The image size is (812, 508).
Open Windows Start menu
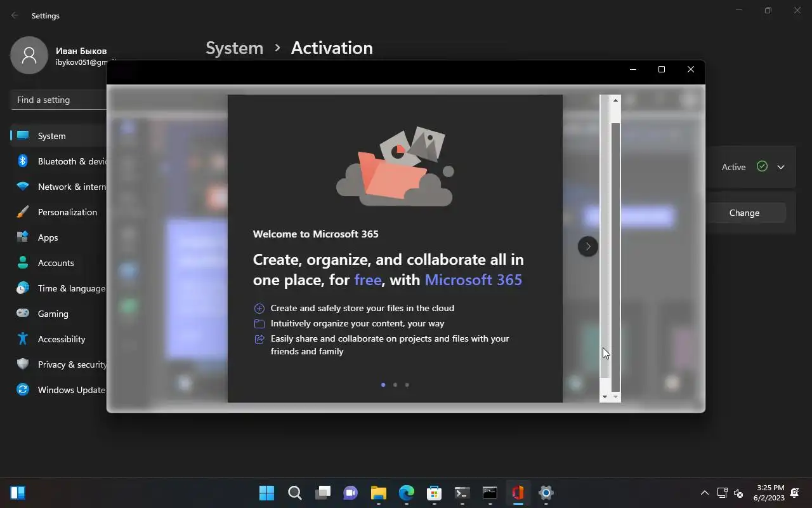pyautogui.click(x=267, y=493)
